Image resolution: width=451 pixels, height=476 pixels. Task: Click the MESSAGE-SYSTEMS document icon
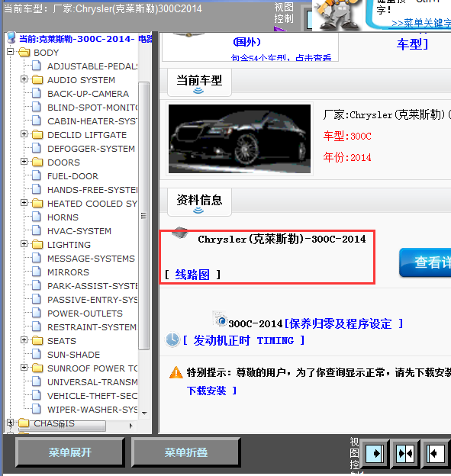(37, 258)
